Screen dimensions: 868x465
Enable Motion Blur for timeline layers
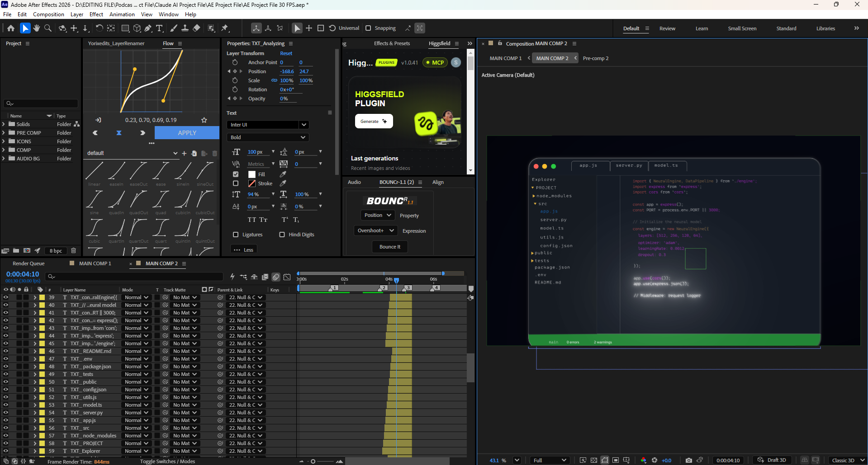coord(276,277)
